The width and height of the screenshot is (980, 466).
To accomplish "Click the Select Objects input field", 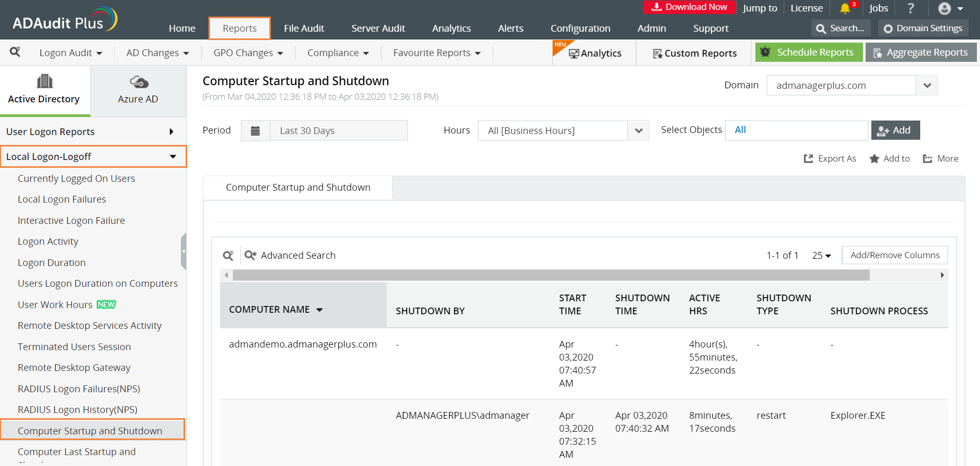I will click(796, 130).
